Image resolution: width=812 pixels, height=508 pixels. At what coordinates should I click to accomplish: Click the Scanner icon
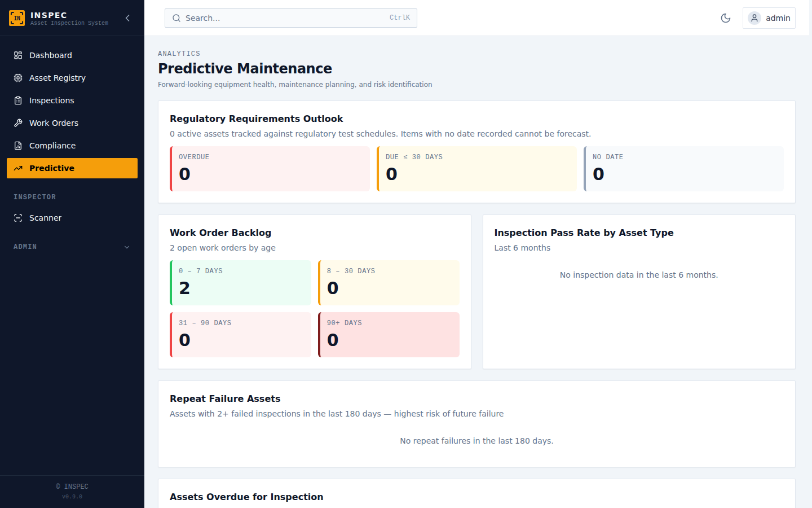(x=18, y=218)
